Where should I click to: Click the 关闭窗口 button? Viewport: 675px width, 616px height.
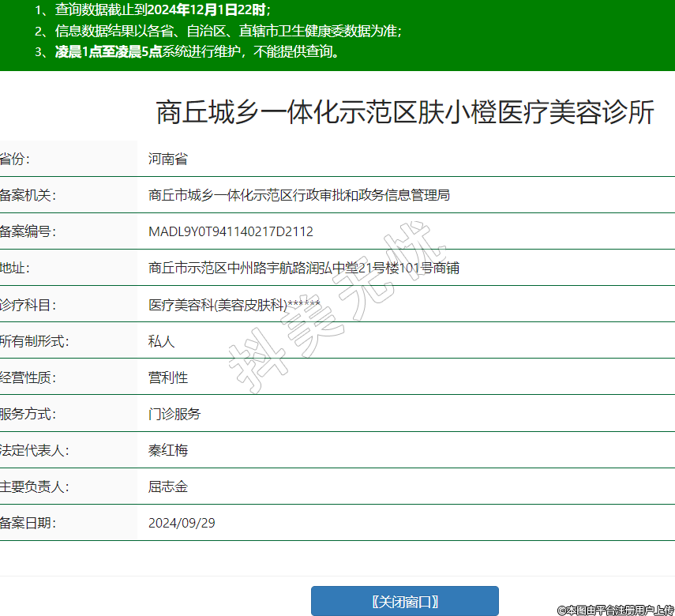coord(404,601)
